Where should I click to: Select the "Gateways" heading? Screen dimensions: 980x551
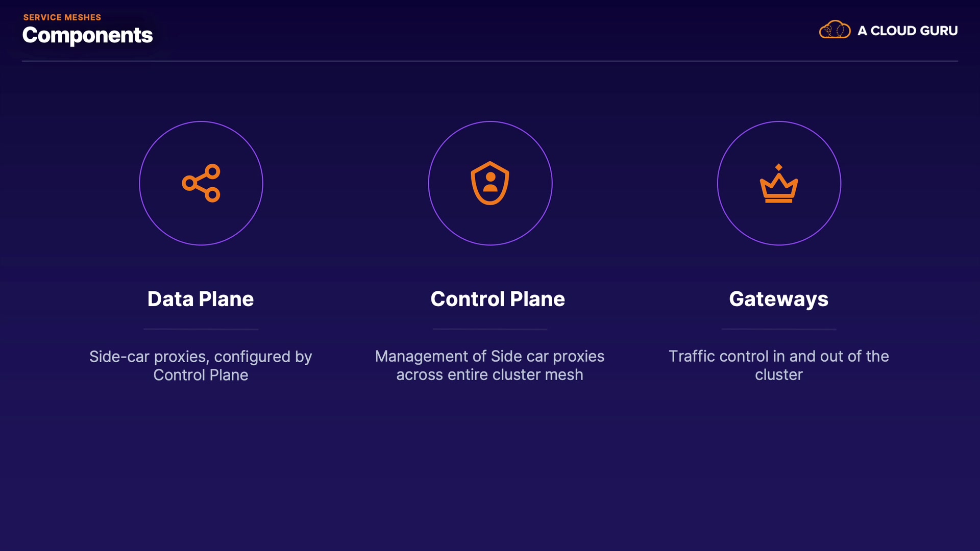[x=779, y=299]
